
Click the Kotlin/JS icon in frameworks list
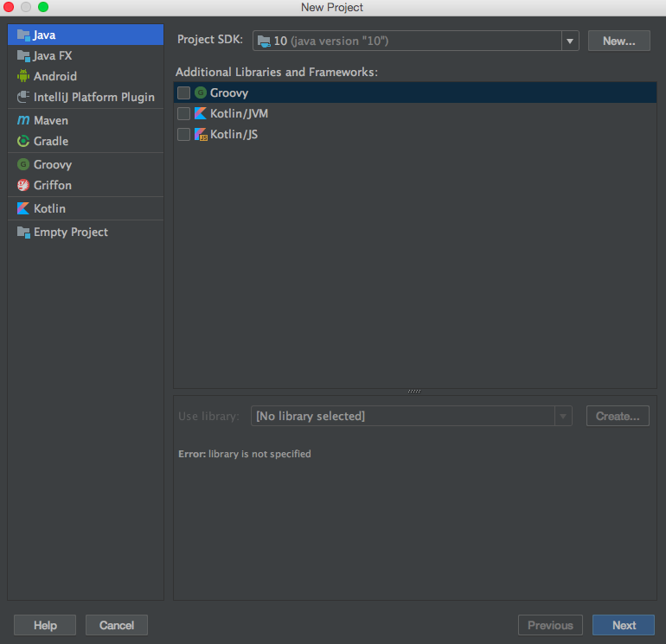pyautogui.click(x=201, y=134)
